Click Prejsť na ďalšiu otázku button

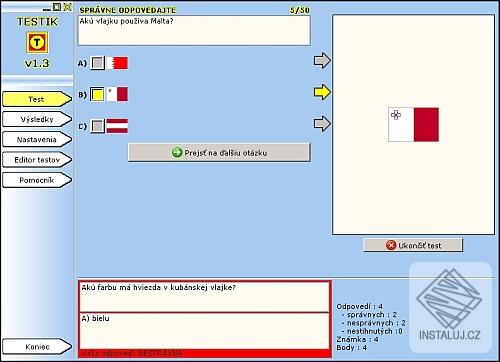219,153
